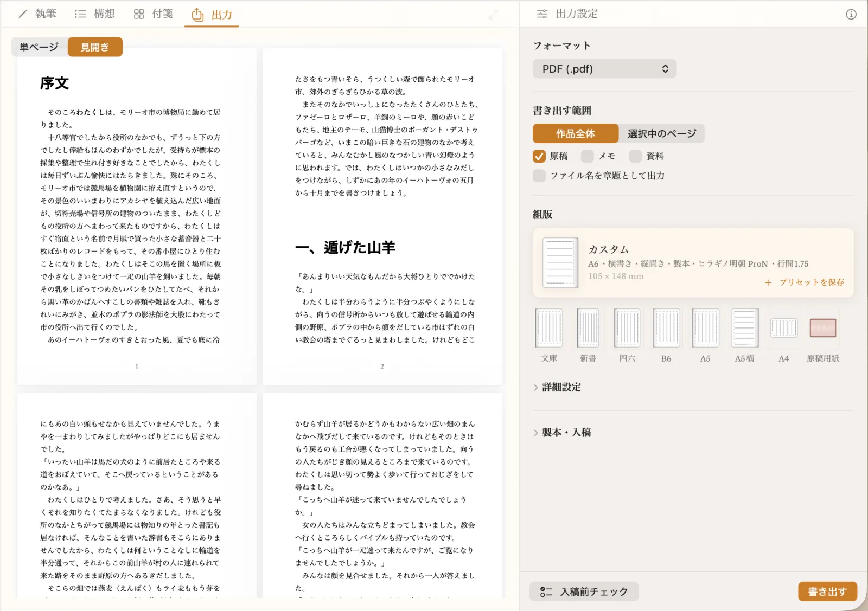The image size is (868, 611).
Task: Select 選択中のページ export range
Action: point(662,133)
